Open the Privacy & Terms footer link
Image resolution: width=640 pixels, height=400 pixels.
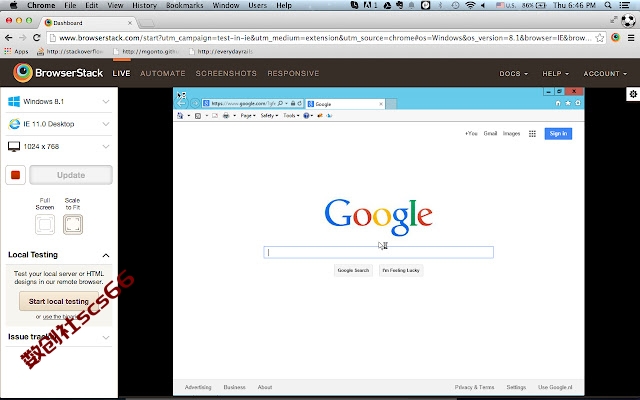pos(474,387)
